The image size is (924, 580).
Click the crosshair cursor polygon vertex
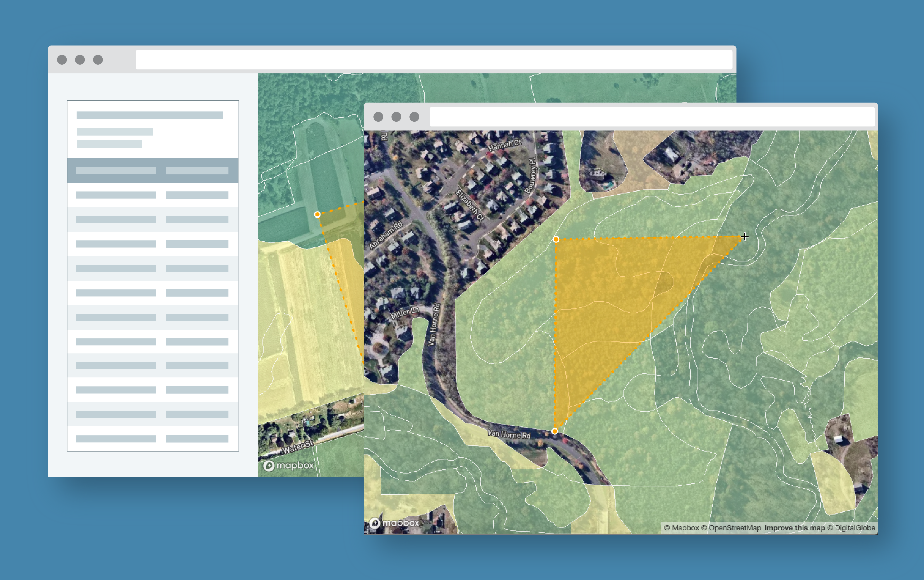point(744,237)
